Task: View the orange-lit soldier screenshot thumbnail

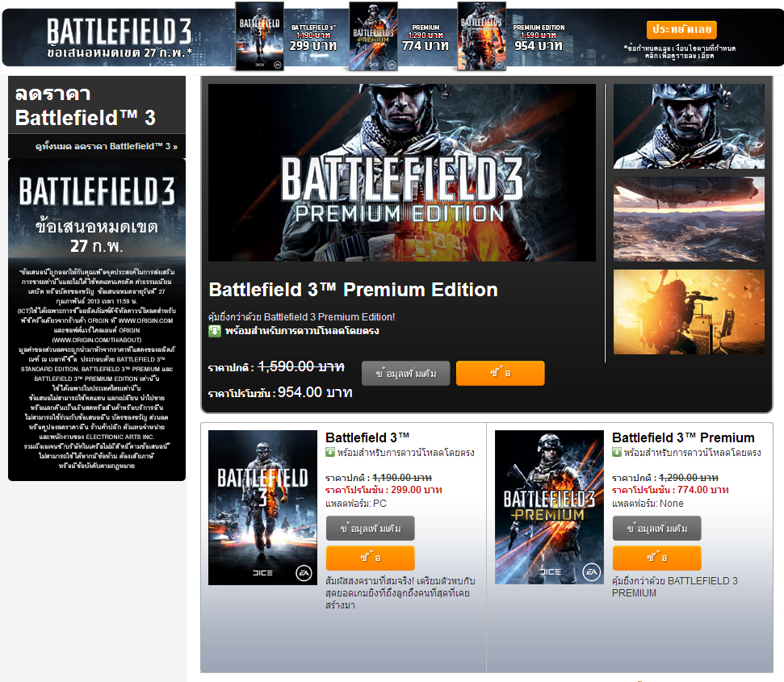Action: 689,312
